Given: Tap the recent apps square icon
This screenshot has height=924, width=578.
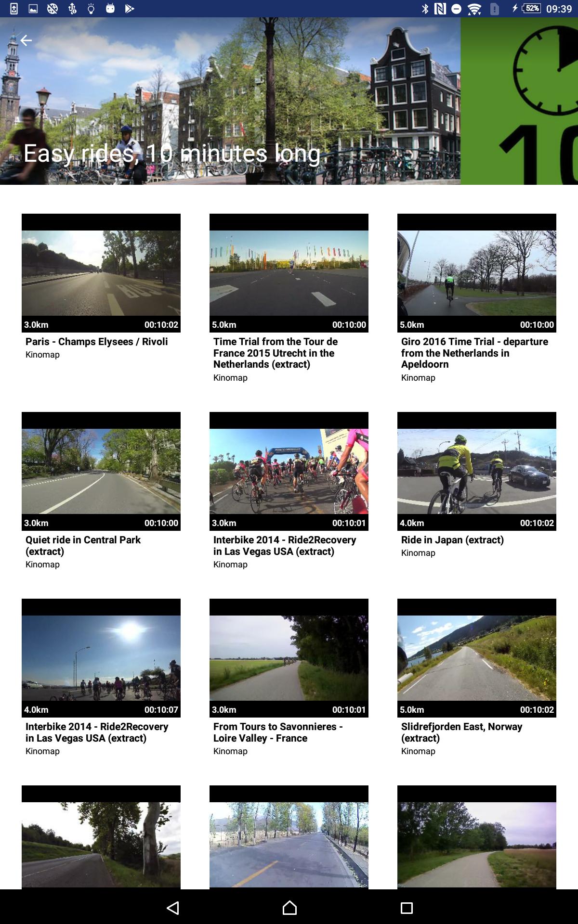Looking at the screenshot, I should (407, 908).
